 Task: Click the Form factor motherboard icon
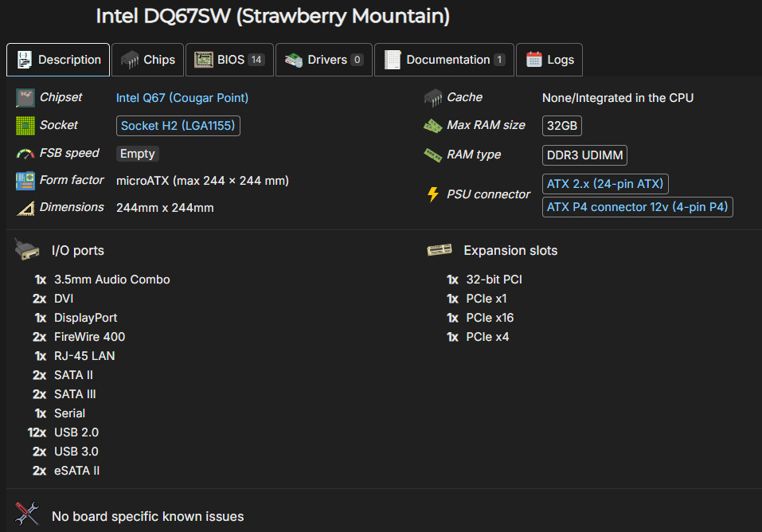tap(25, 181)
